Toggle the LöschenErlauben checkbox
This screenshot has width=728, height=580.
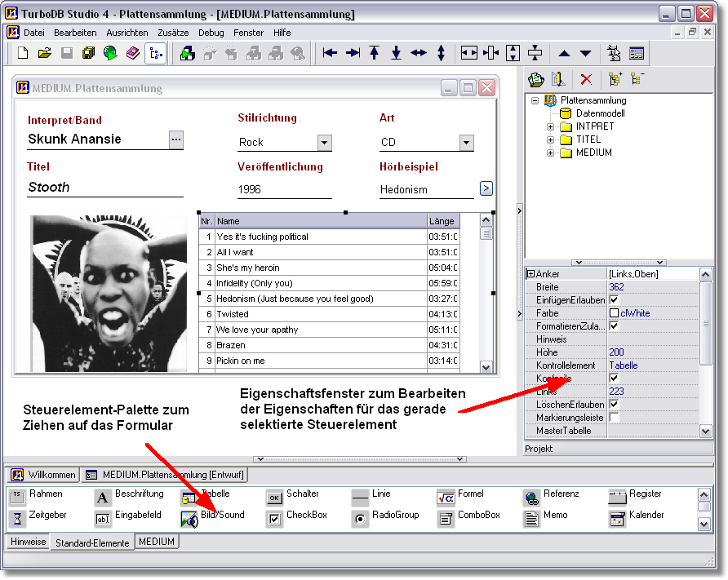coord(614,405)
